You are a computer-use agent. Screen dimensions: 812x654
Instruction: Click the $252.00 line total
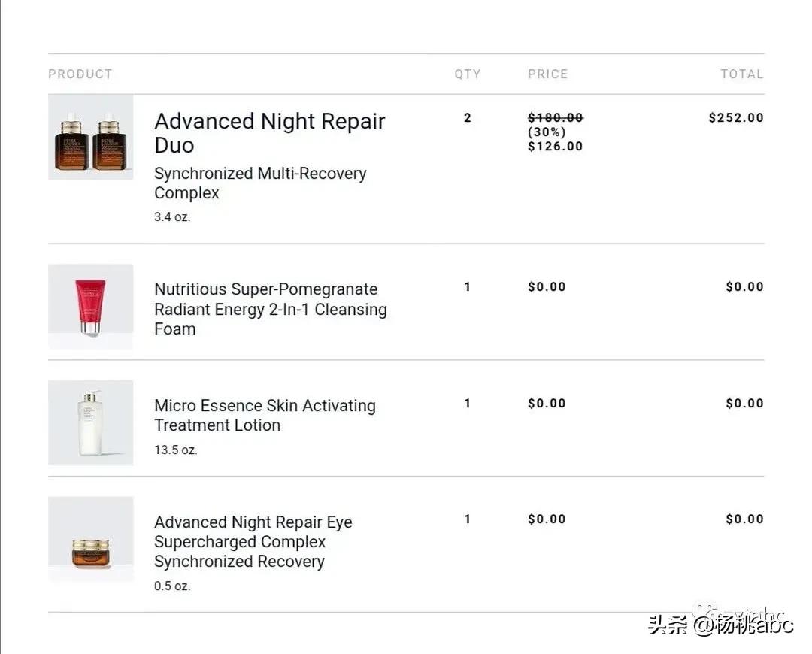tap(736, 118)
